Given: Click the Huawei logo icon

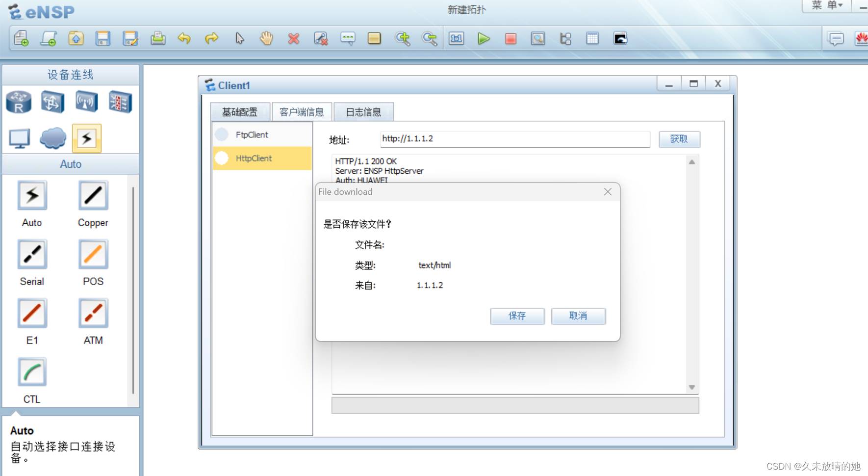Looking at the screenshot, I should click(861, 38).
